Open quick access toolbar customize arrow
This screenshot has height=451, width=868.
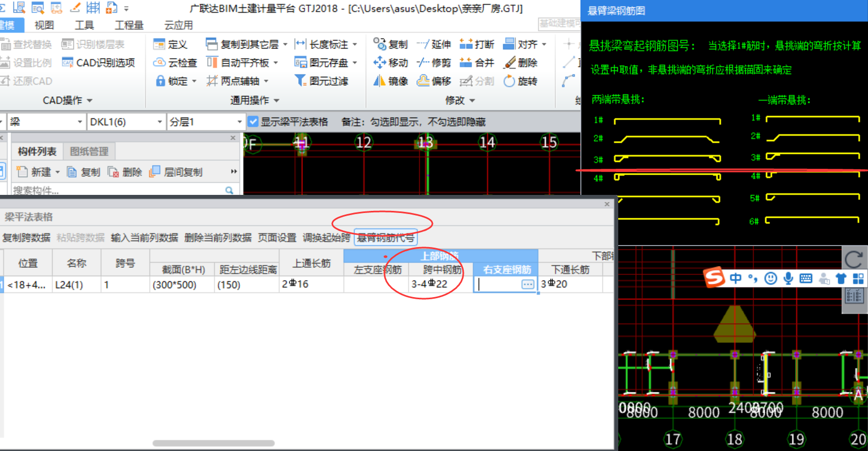126,9
